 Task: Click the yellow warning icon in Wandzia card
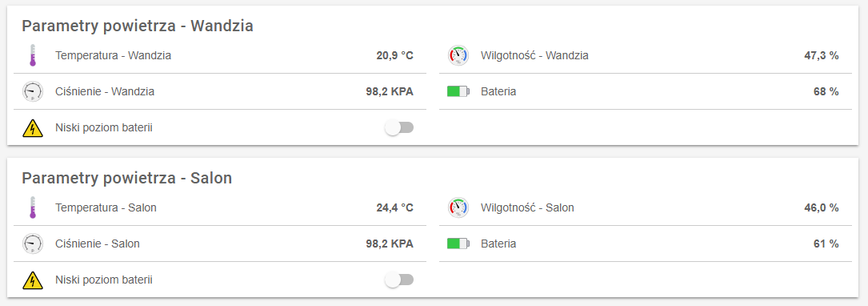[33, 128]
